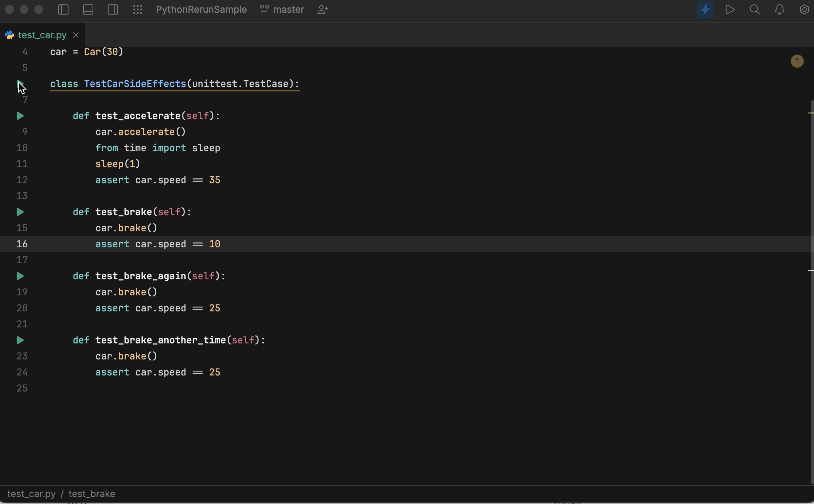The image size is (814, 504).
Task: Open the PythonRerunSample project menu
Action: (x=201, y=9)
